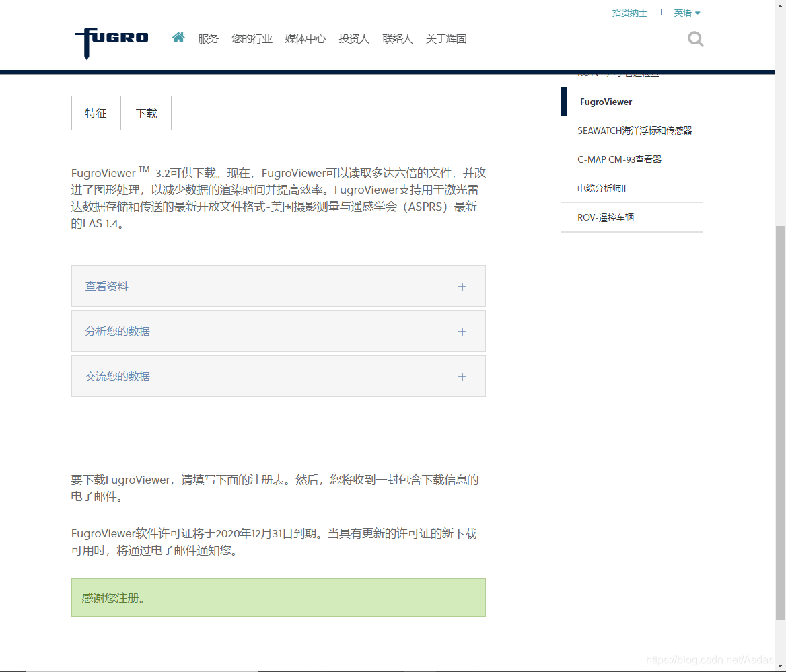Switch to the 下载 tab
The width and height of the screenshot is (786, 672).
click(x=147, y=113)
